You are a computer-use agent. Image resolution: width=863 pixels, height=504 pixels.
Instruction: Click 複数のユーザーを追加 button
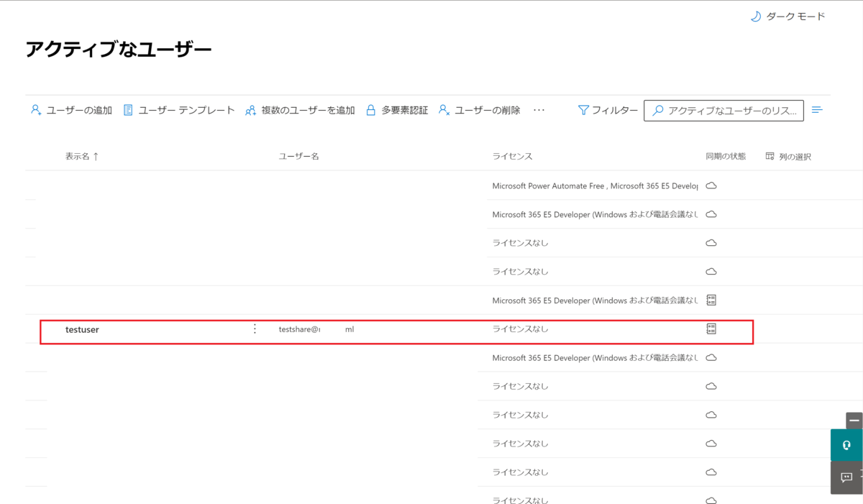click(300, 110)
